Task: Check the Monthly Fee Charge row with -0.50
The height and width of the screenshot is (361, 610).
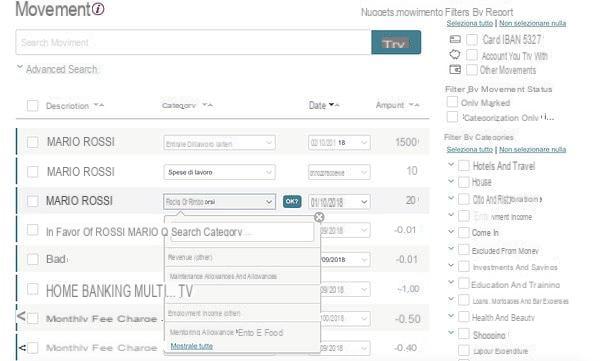Action: click(33, 318)
